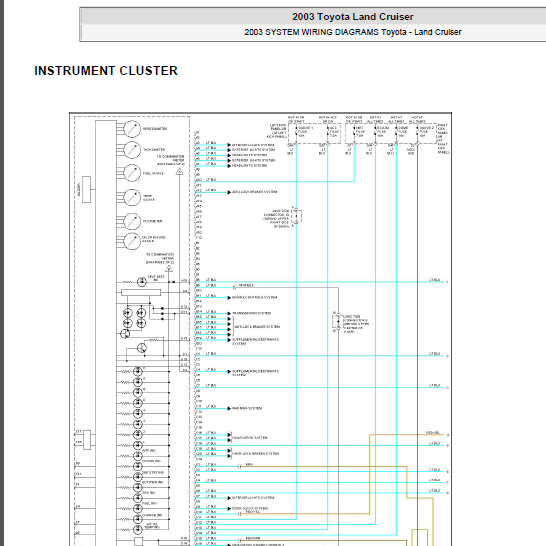Image resolution: width=546 pixels, height=546 pixels.
Task: Click the SRS IND lamp symbol
Action: [x=138, y=498]
